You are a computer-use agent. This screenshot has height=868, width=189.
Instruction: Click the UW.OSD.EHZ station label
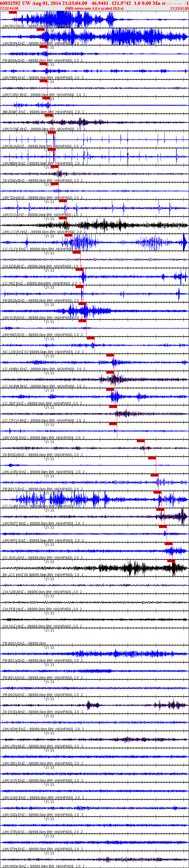pos(43,815)
